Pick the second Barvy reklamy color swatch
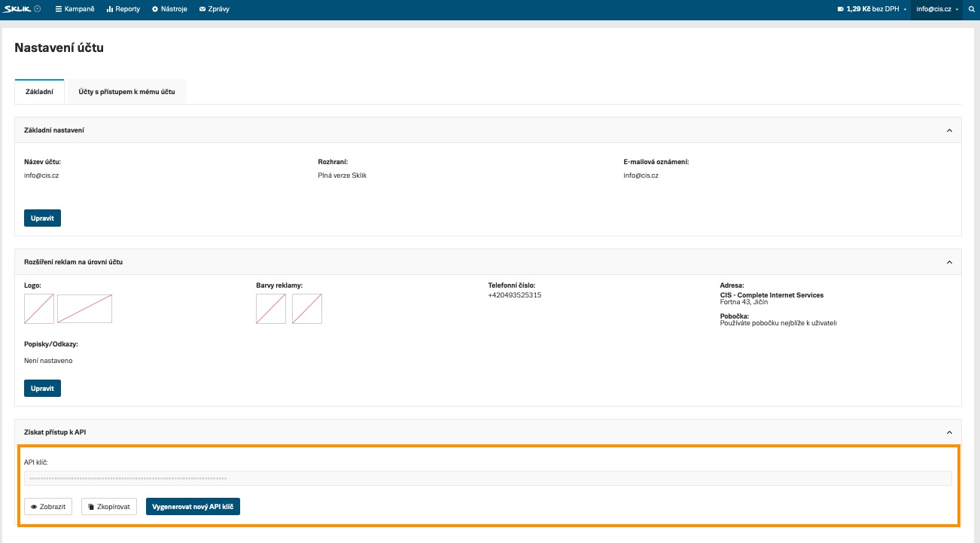This screenshot has width=980, height=543. tap(307, 309)
